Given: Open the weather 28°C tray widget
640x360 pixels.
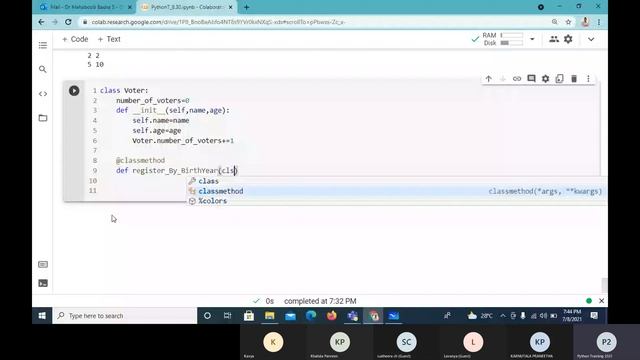Looking at the screenshot, I should pyautogui.click(x=480, y=316).
